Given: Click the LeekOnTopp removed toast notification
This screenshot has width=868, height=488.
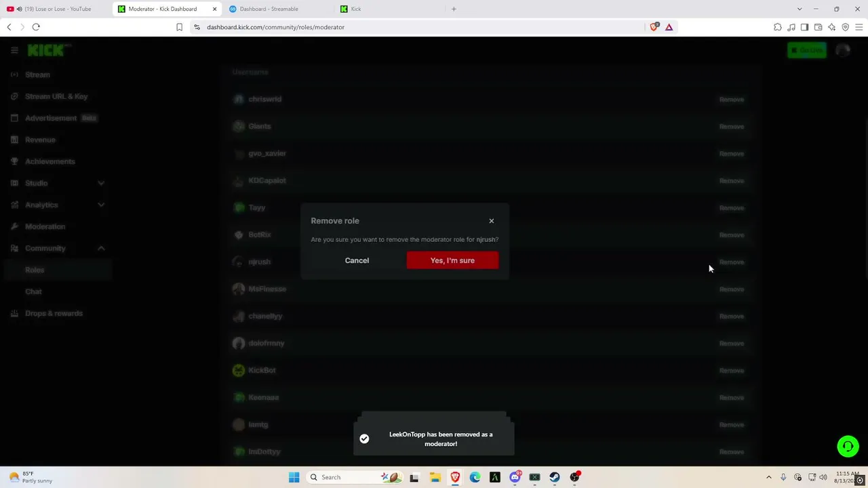Looking at the screenshot, I should 434,439.
